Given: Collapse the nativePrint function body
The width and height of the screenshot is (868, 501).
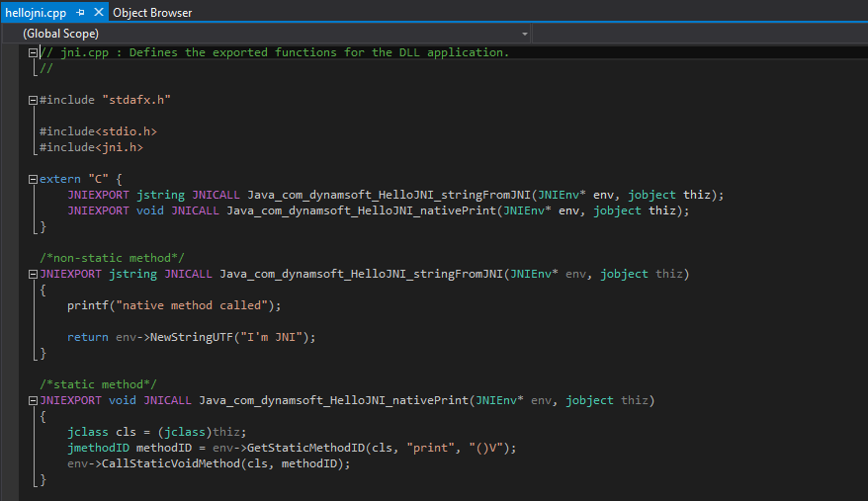Looking at the screenshot, I should point(34,401).
